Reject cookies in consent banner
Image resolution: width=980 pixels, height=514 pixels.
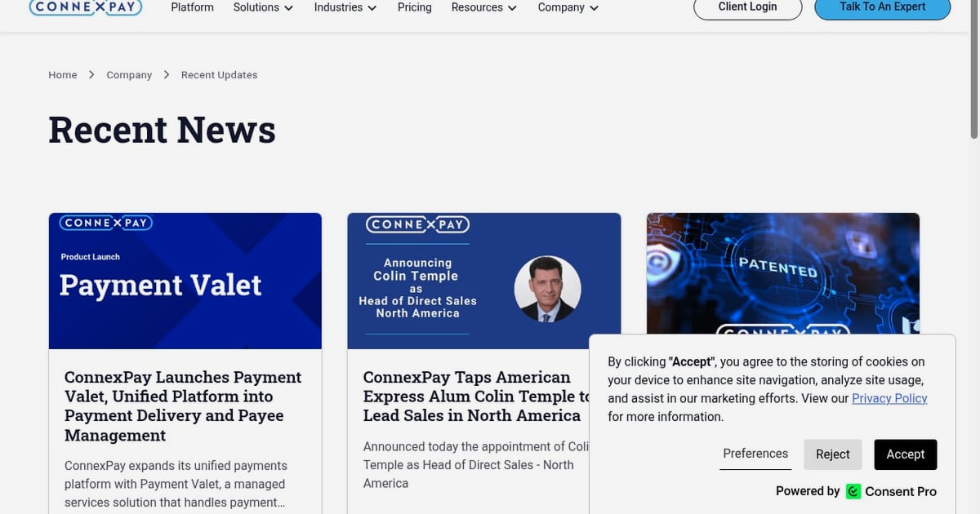click(833, 454)
